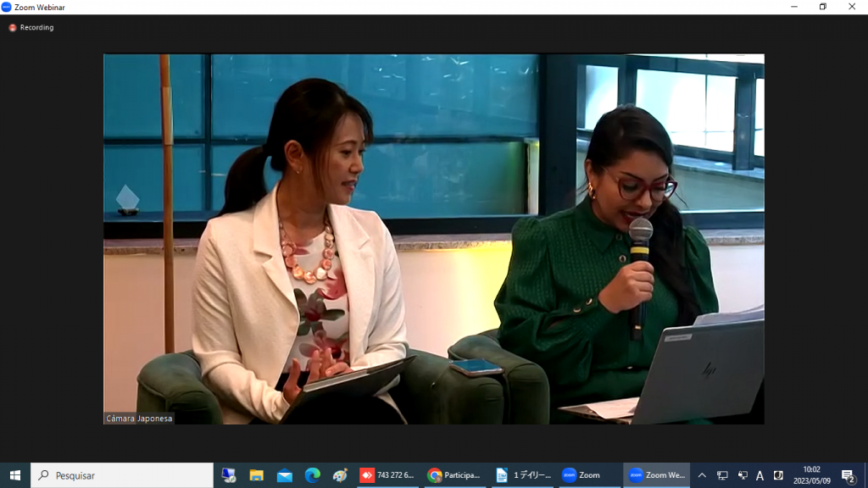Open the first pinned taskbar app icon
This screenshot has width=868, height=488.
(228, 475)
